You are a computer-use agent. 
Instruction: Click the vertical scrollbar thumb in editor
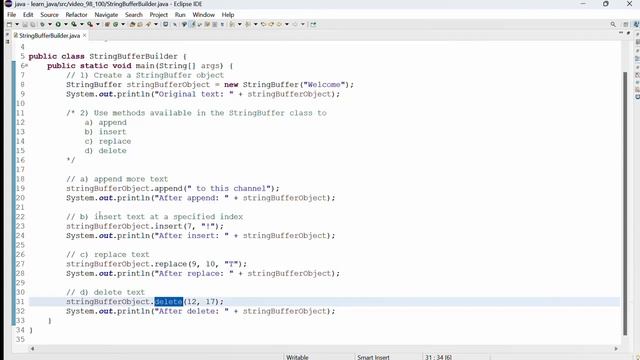click(625, 203)
